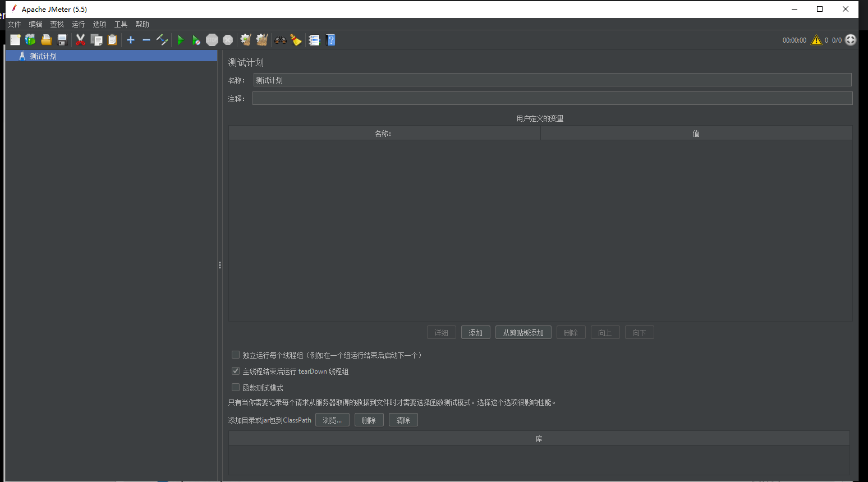Click the 删除 button next to 浏览
Image resolution: width=868 pixels, height=482 pixels.
tap(369, 420)
